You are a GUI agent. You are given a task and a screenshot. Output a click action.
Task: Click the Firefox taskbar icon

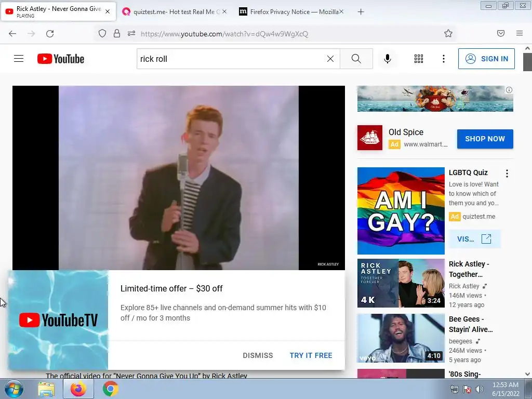(78, 389)
